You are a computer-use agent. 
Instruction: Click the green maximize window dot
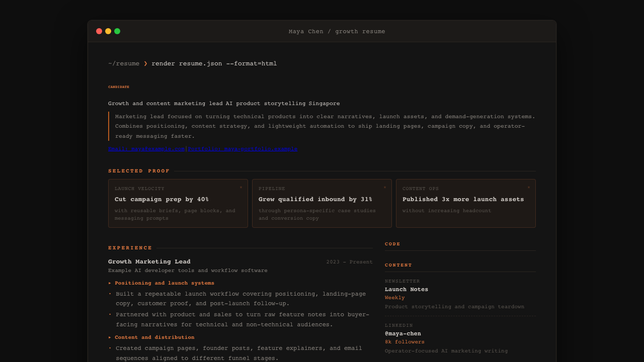click(117, 31)
